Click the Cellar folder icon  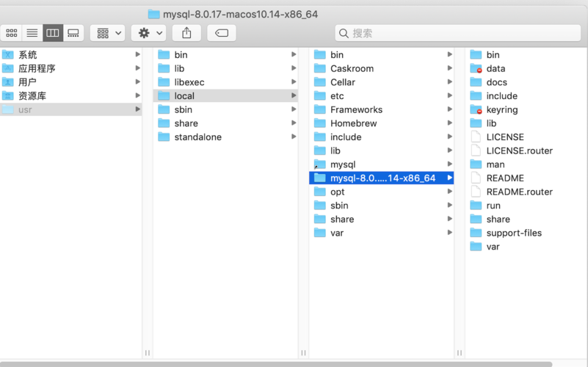(320, 82)
